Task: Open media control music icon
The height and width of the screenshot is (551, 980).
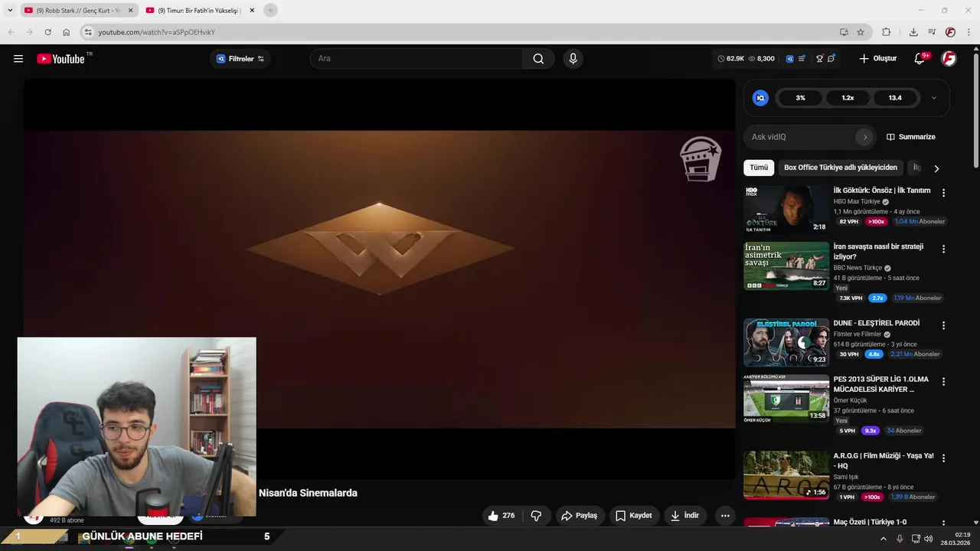Action: point(932,32)
